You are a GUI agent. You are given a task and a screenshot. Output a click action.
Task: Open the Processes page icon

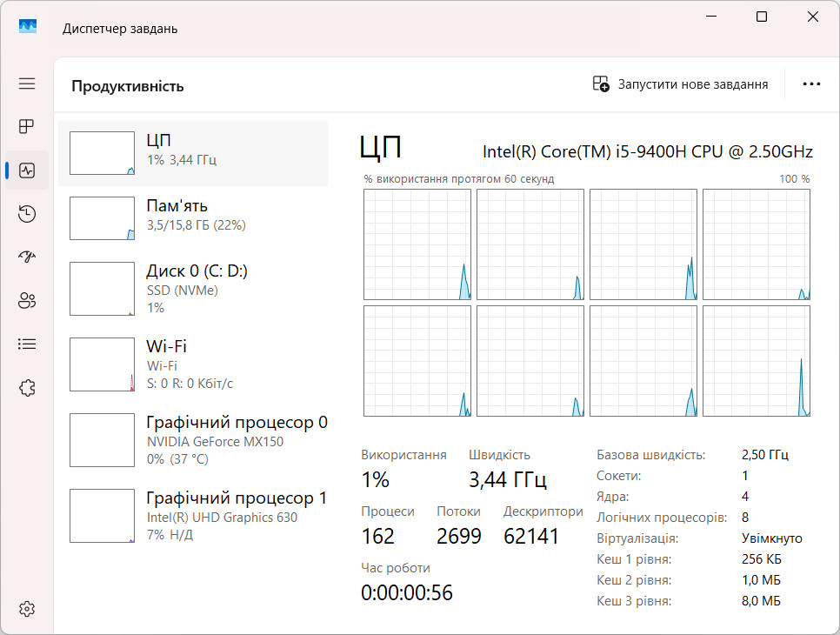27,126
